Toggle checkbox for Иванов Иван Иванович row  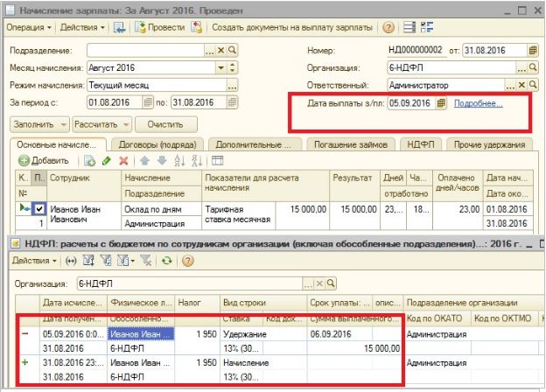[38, 209]
